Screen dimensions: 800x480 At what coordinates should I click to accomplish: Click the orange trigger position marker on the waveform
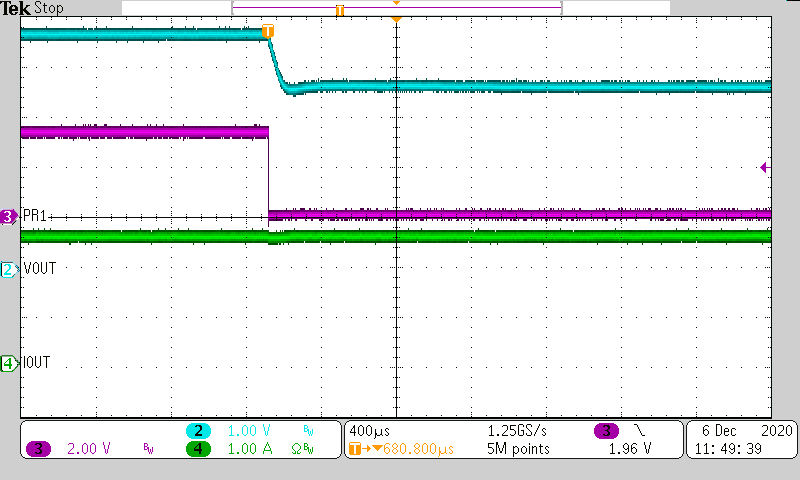pos(267,31)
